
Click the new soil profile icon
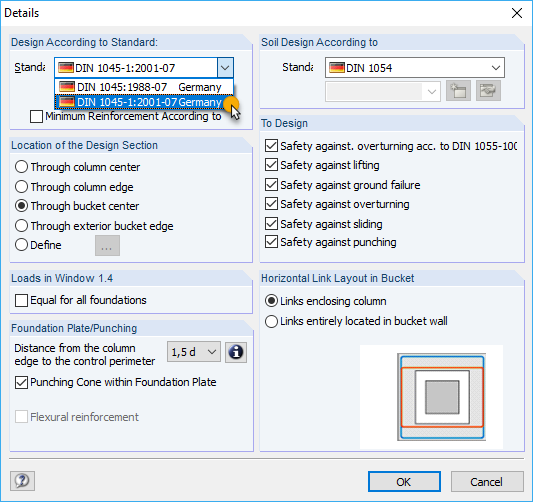458,91
